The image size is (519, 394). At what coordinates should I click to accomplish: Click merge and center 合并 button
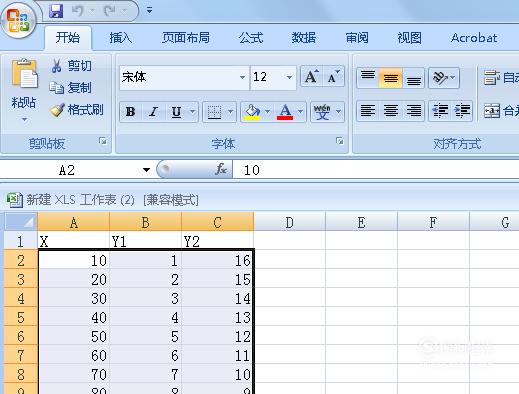(x=501, y=111)
